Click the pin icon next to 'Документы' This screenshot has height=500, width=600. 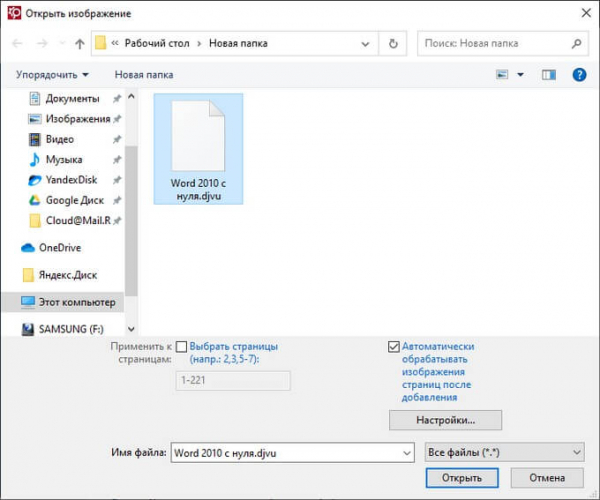117,99
